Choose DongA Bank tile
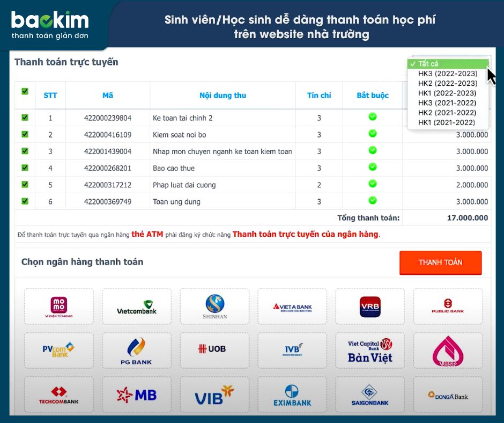504x423 pixels. [x=448, y=395]
